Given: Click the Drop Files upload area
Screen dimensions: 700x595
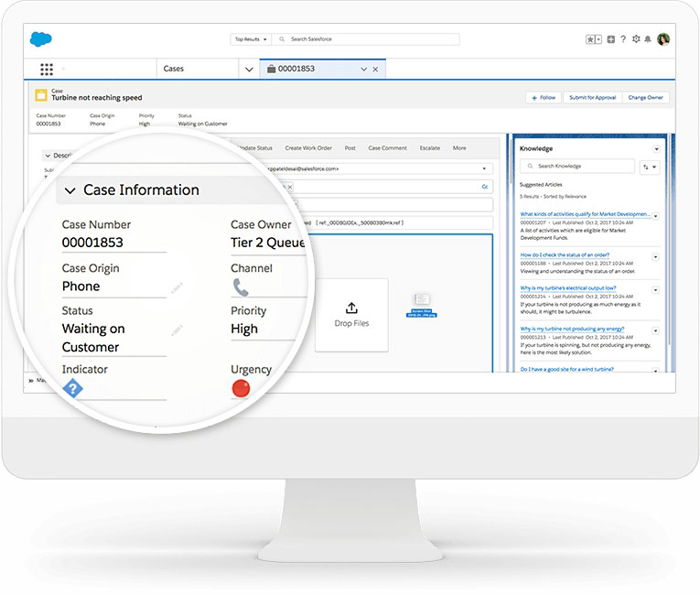Looking at the screenshot, I should click(351, 315).
